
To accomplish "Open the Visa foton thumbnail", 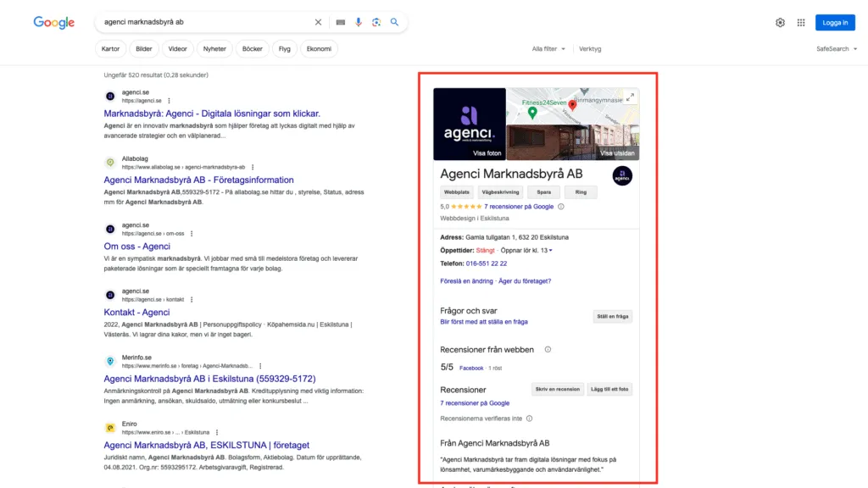I will pyautogui.click(x=470, y=124).
